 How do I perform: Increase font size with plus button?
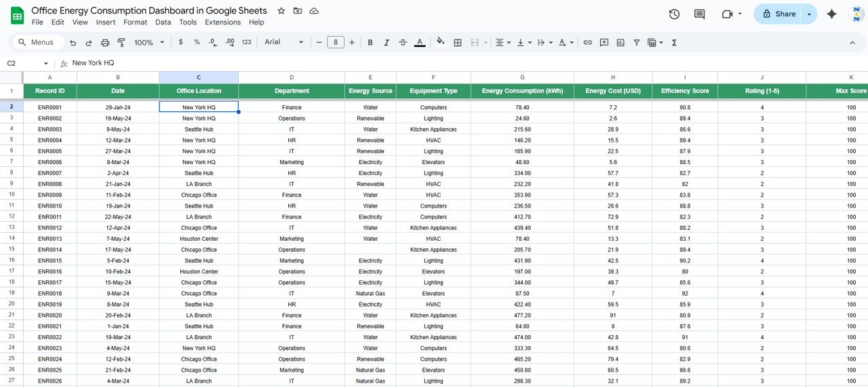click(x=351, y=42)
